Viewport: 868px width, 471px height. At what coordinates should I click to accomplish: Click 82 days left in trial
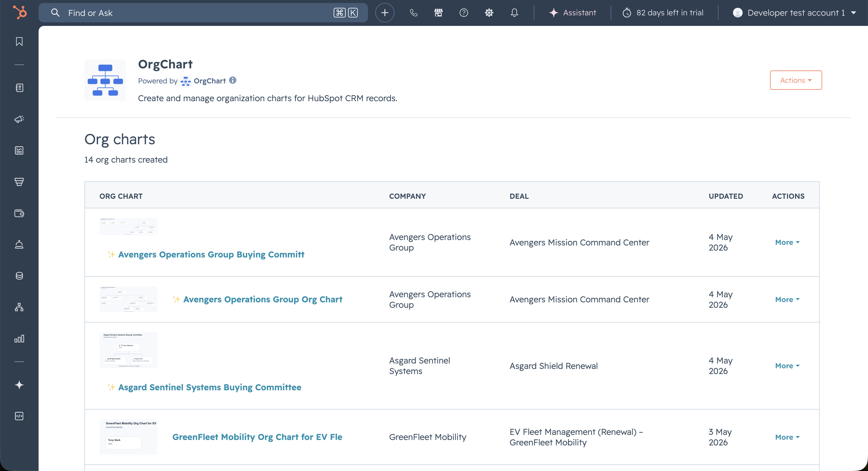point(670,13)
